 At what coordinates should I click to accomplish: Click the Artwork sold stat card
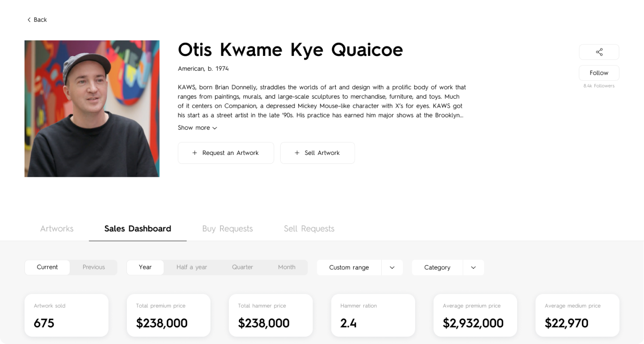(x=67, y=315)
